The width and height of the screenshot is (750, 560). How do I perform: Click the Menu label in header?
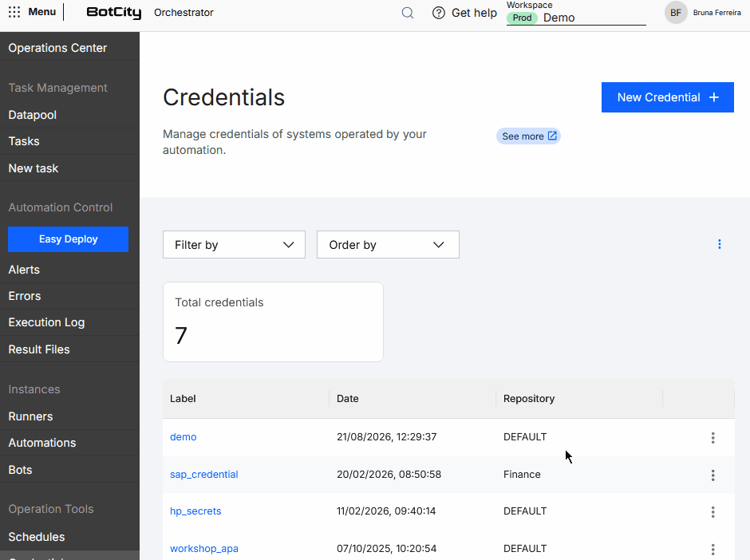pyautogui.click(x=42, y=11)
